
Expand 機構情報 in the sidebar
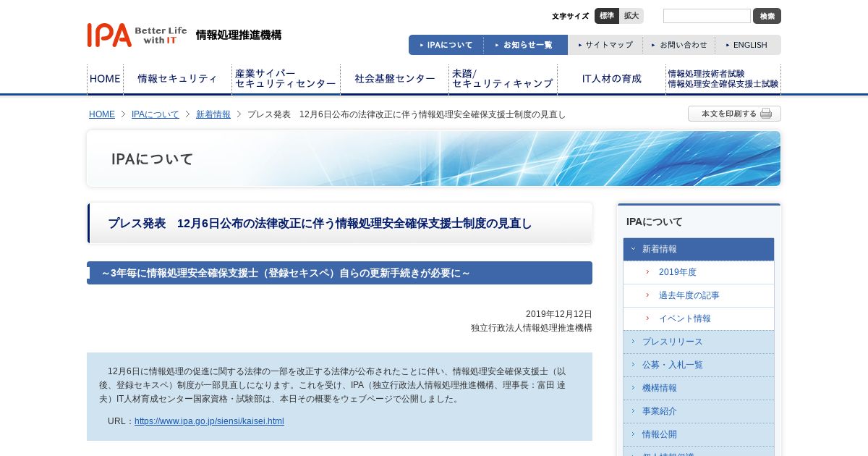699,388
